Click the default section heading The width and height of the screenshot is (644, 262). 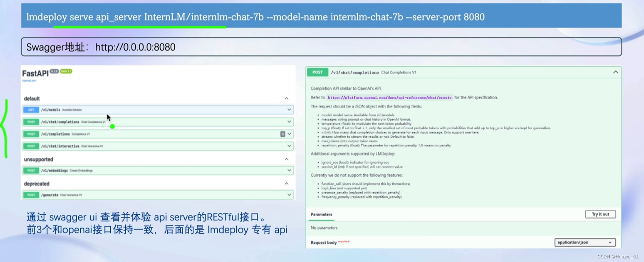coord(32,99)
